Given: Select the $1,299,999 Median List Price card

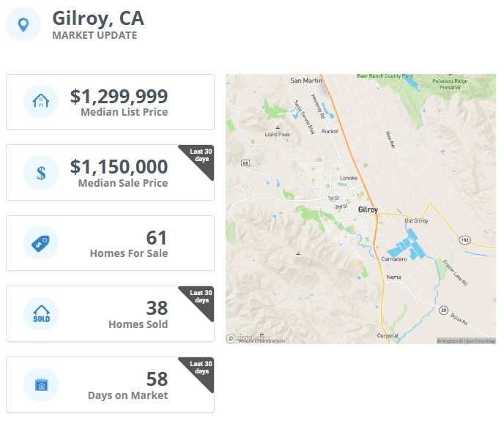Looking at the screenshot, I should 110,102.
